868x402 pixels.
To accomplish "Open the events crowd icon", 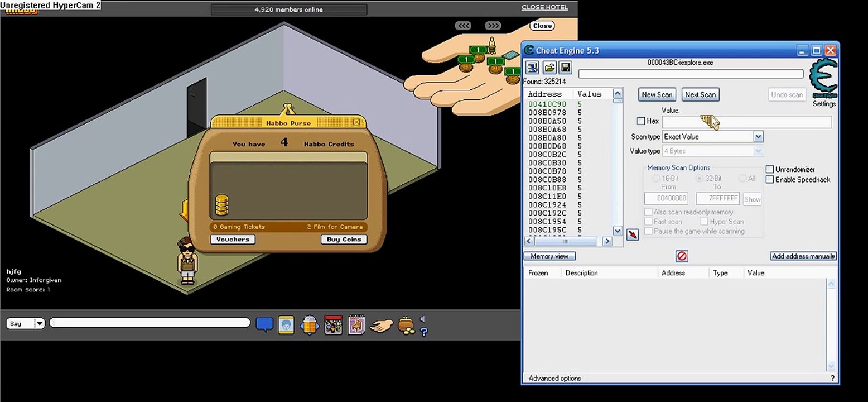I will (x=333, y=325).
